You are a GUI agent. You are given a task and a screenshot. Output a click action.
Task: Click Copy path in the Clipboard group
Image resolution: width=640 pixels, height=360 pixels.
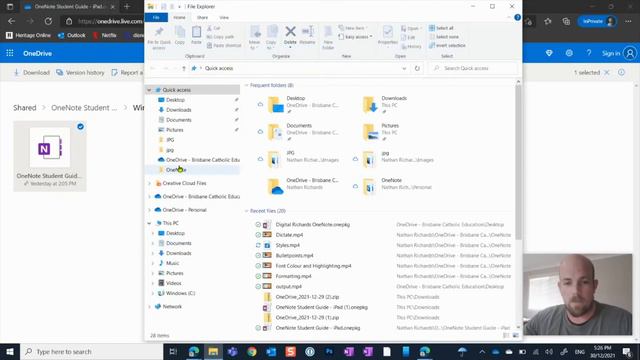220,37
